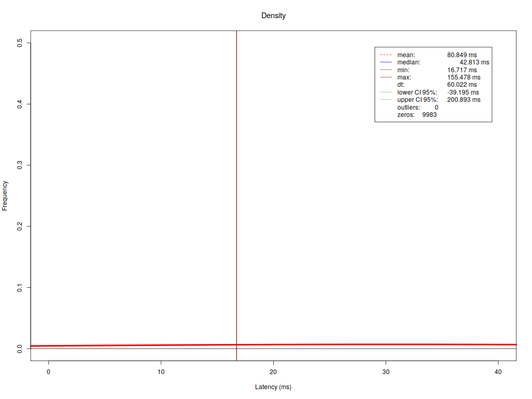Click the median: legend label
This screenshot has width=532, height=399.
[x=409, y=62]
